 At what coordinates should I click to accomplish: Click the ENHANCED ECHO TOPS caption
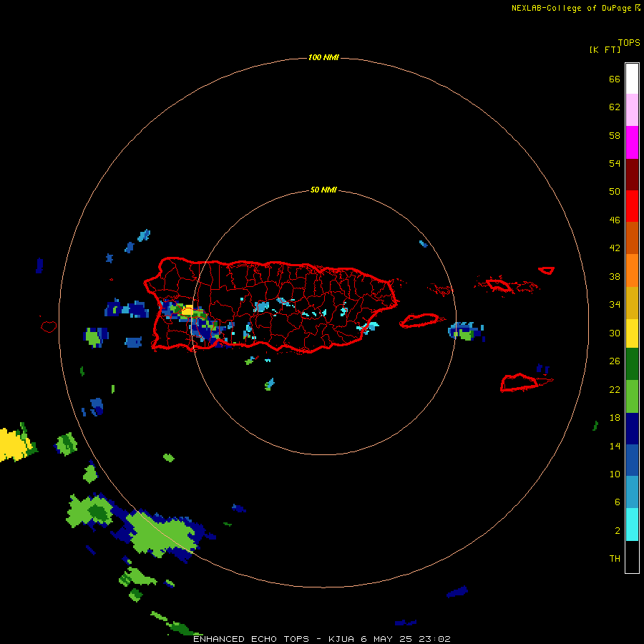251,639
